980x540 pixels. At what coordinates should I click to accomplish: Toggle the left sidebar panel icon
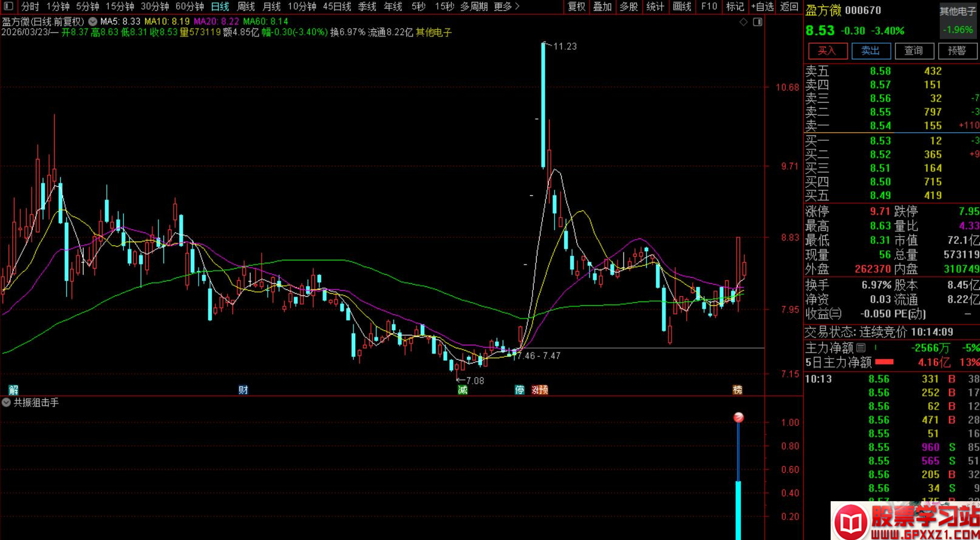point(8,7)
